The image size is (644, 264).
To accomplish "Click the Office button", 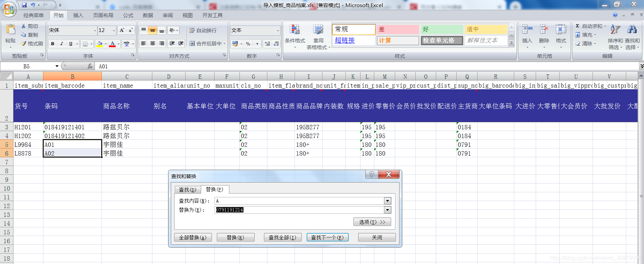I will click(x=9, y=9).
